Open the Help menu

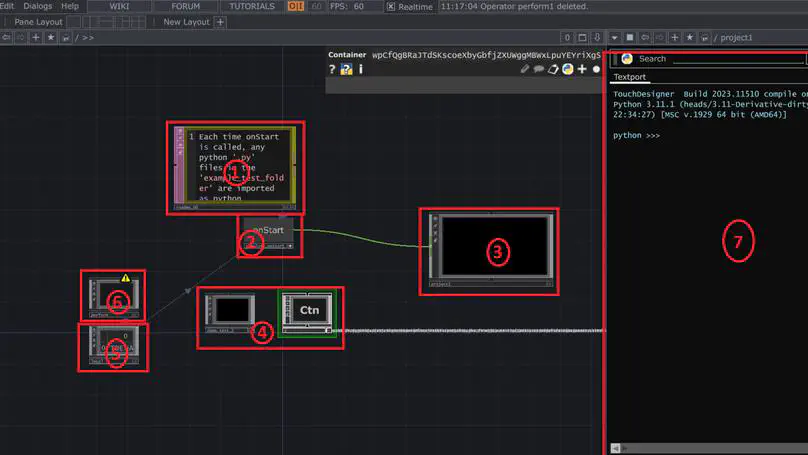(70, 6)
